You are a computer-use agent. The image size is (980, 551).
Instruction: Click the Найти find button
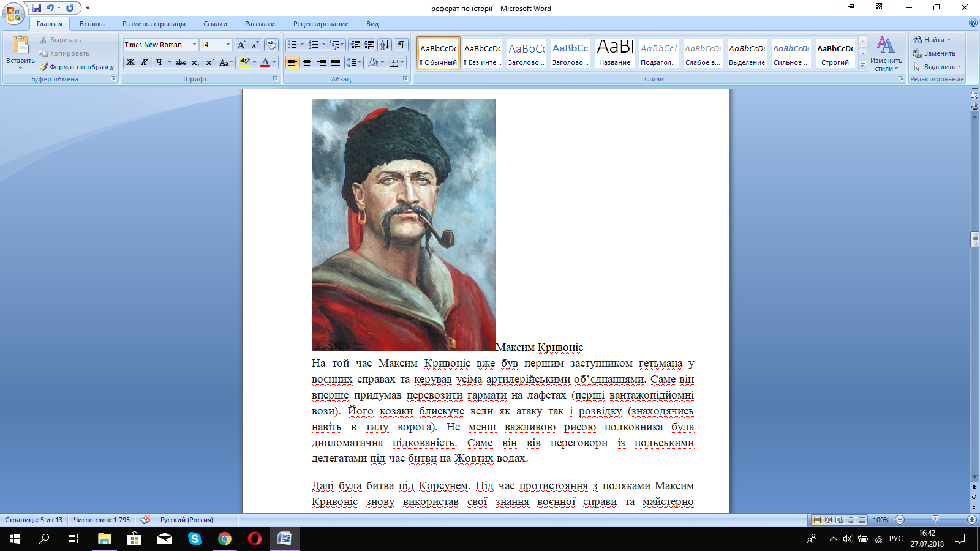click(x=932, y=40)
